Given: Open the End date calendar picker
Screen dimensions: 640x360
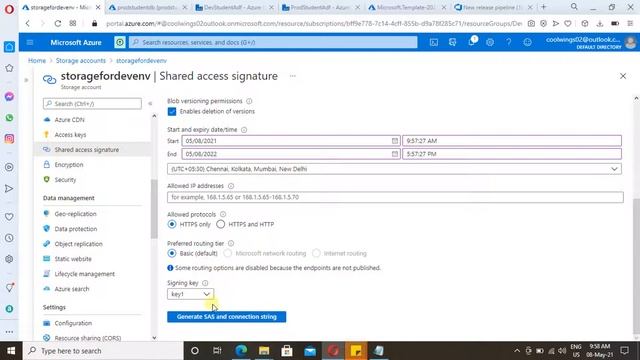Looking at the screenshot, I should coord(395,154).
